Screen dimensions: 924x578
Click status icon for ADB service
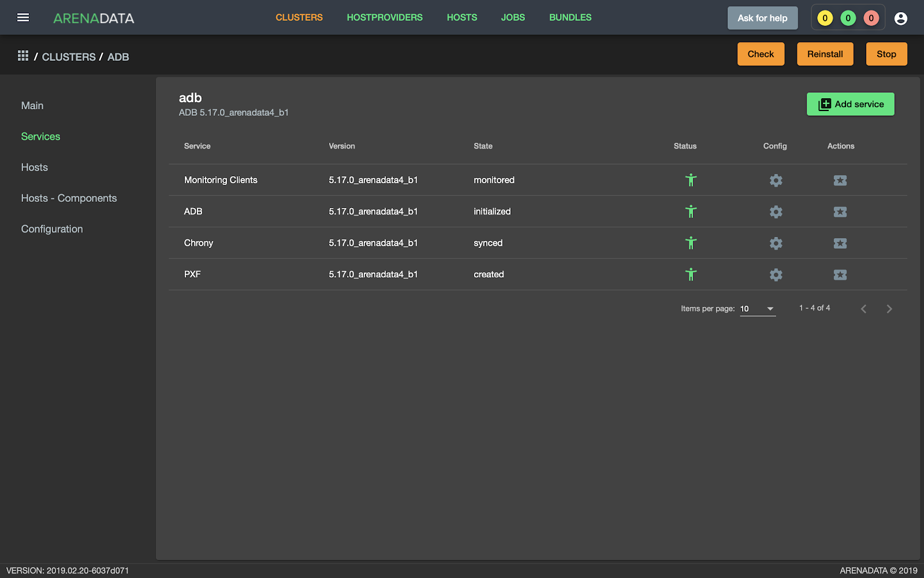click(x=691, y=212)
